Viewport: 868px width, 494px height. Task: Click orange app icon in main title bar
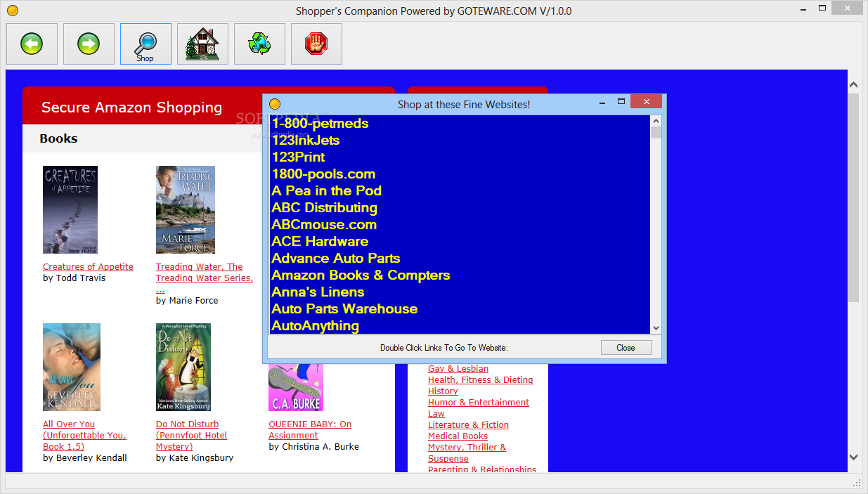[x=12, y=11]
